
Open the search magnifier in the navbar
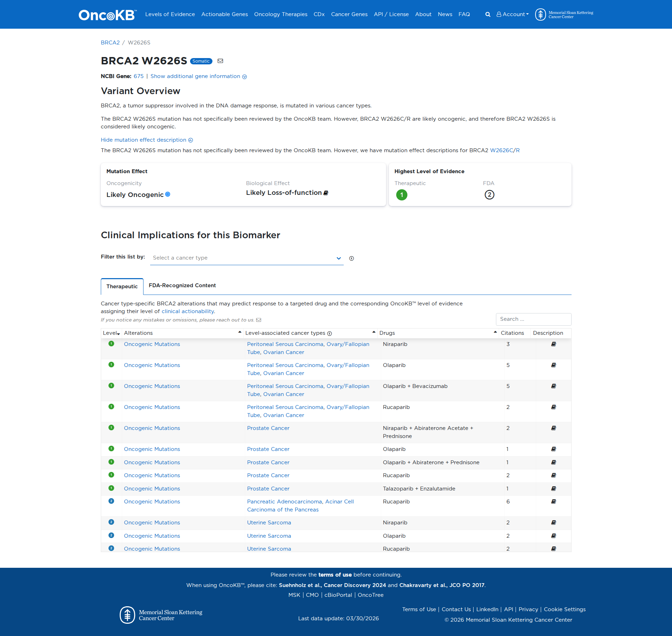point(488,14)
